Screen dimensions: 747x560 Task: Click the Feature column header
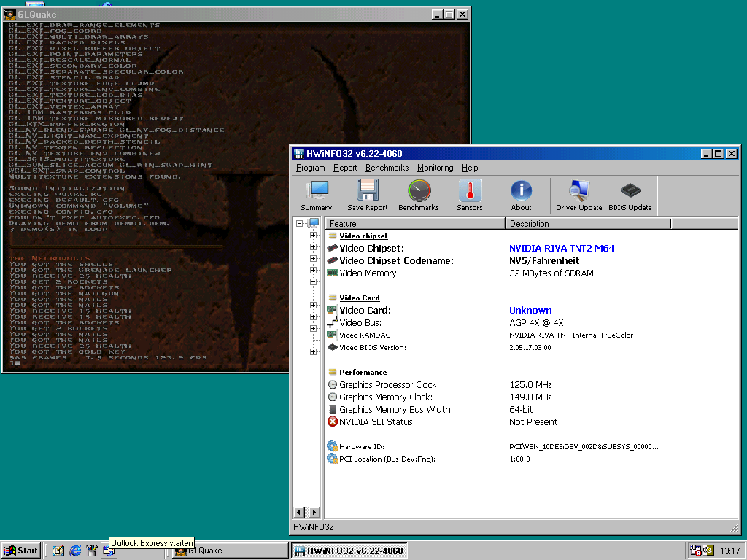[415, 223]
